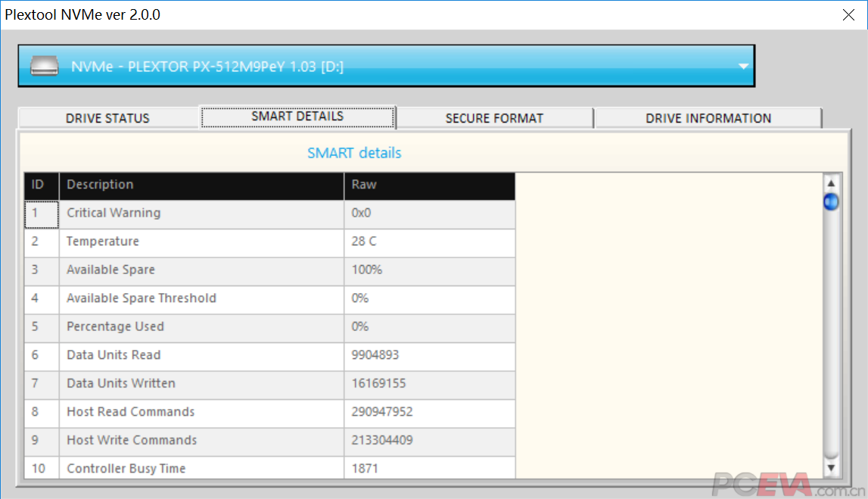Click the raw value 28 C
Image resolution: width=868 pixels, height=499 pixels.
point(364,242)
